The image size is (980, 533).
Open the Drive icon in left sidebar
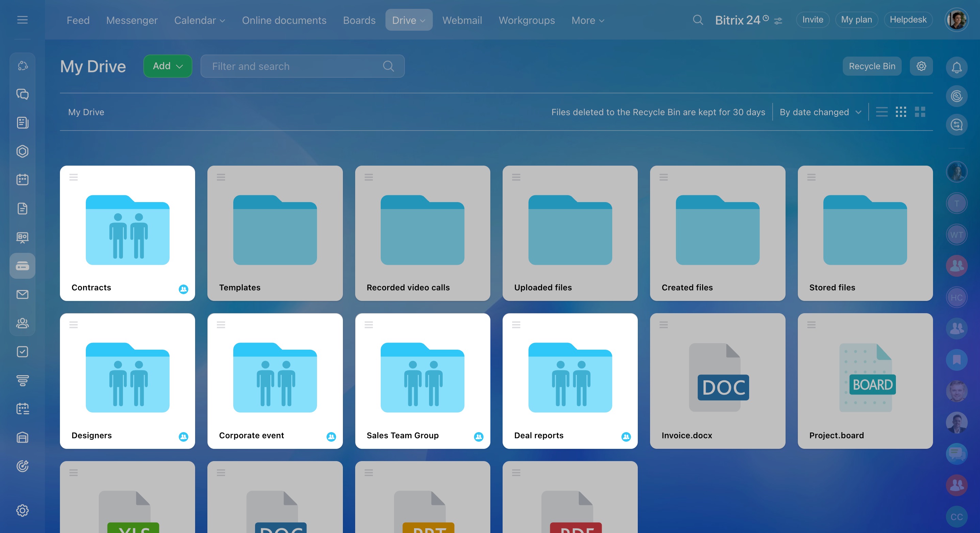[x=22, y=266]
